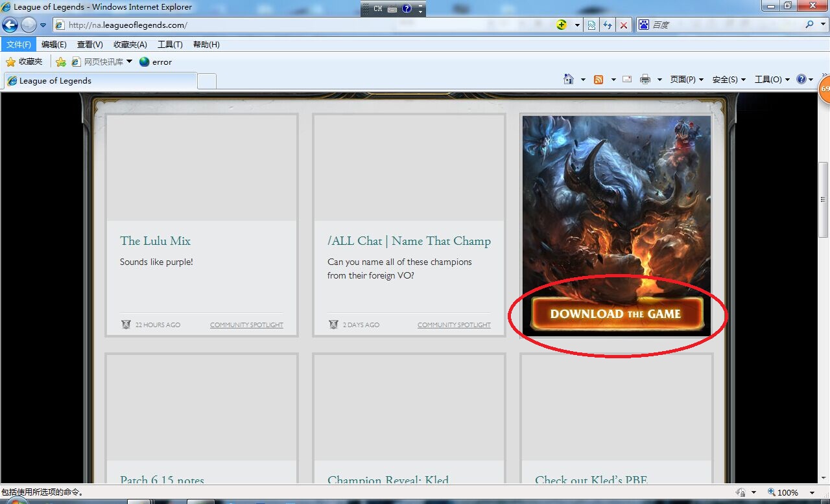Click into the 百度 search box
The width and height of the screenshot is (830, 504).
pyautogui.click(x=726, y=25)
